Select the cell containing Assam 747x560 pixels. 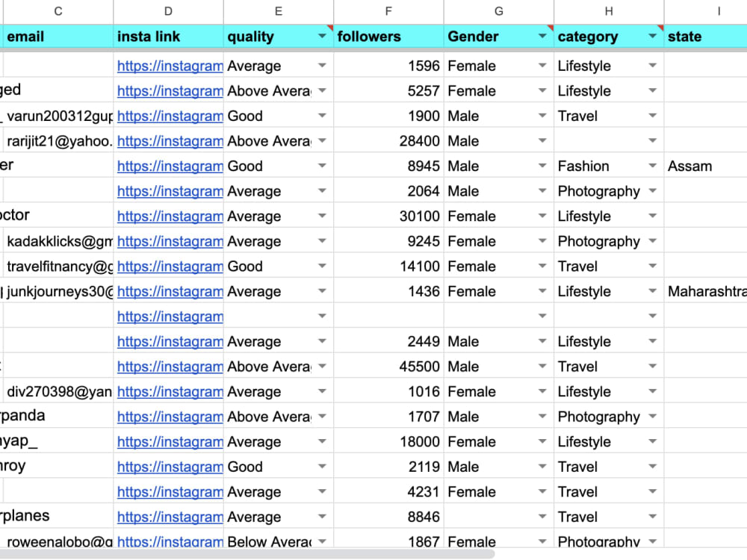[x=706, y=166]
